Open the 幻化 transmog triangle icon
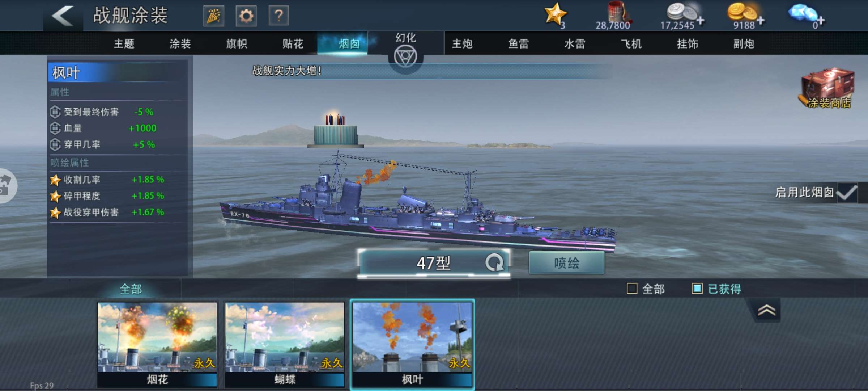The height and width of the screenshot is (391, 868). (x=405, y=56)
